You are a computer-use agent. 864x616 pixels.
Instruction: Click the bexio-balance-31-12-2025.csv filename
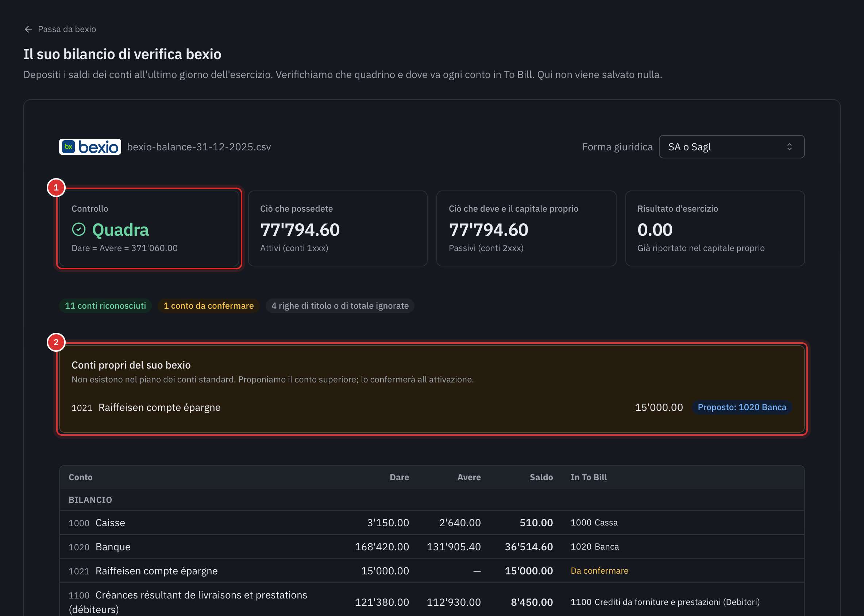coord(199,147)
